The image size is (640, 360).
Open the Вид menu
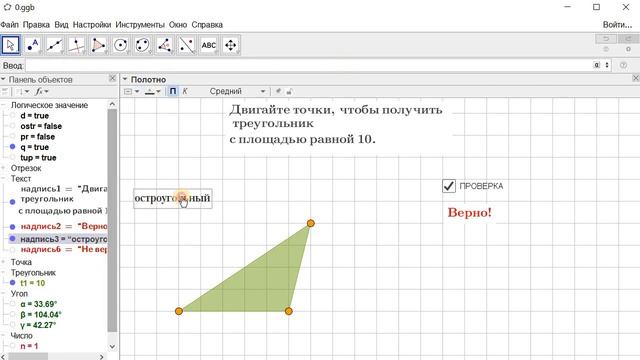(61, 24)
